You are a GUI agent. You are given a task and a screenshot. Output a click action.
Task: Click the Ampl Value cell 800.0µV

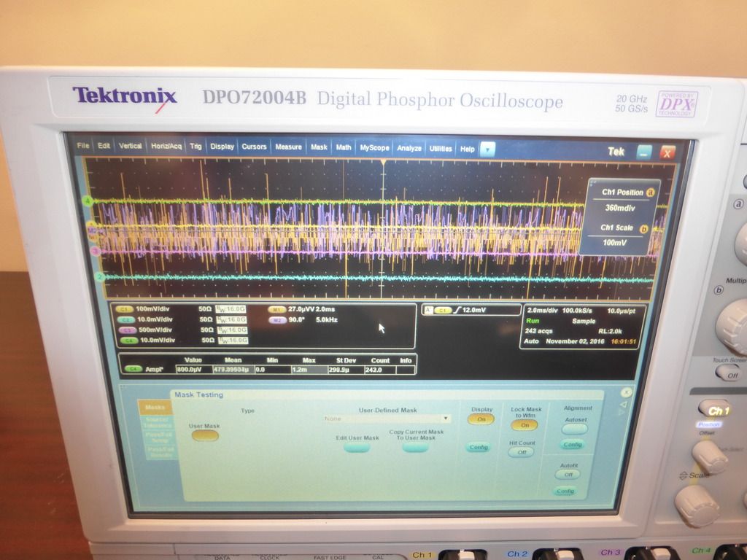[x=193, y=370]
